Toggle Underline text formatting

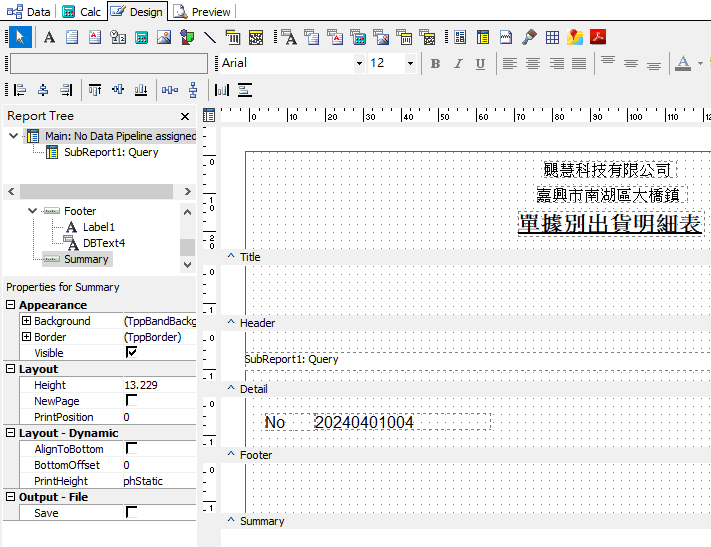click(x=481, y=63)
